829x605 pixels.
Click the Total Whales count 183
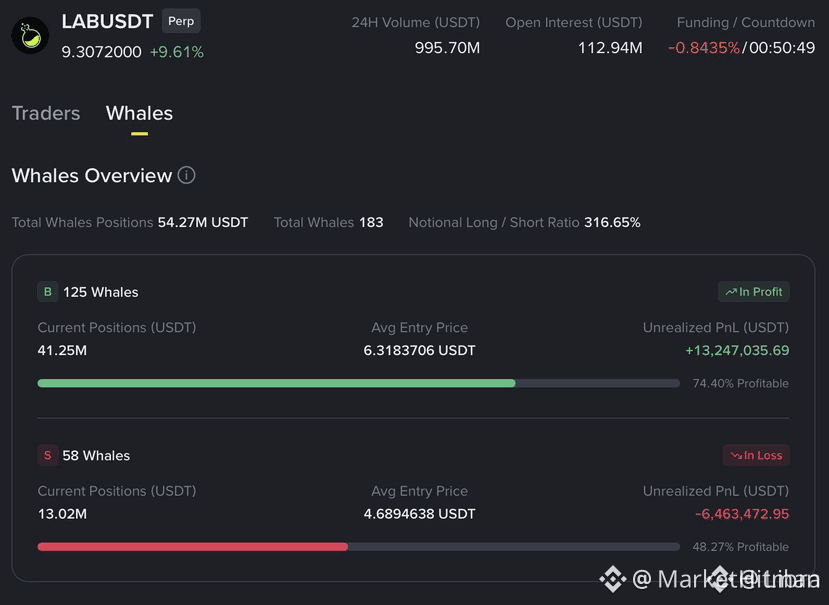[x=371, y=222]
